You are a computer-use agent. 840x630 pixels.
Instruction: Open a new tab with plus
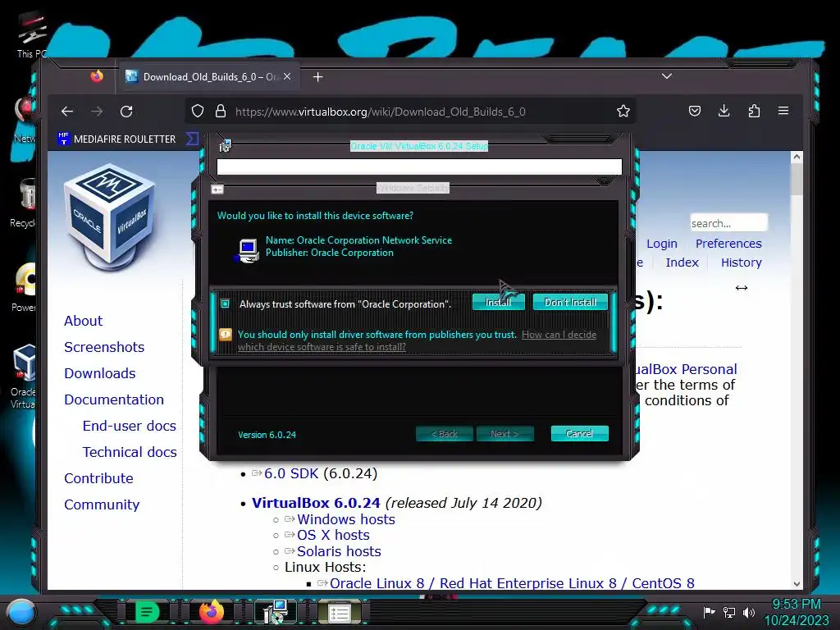pyautogui.click(x=317, y=77)
